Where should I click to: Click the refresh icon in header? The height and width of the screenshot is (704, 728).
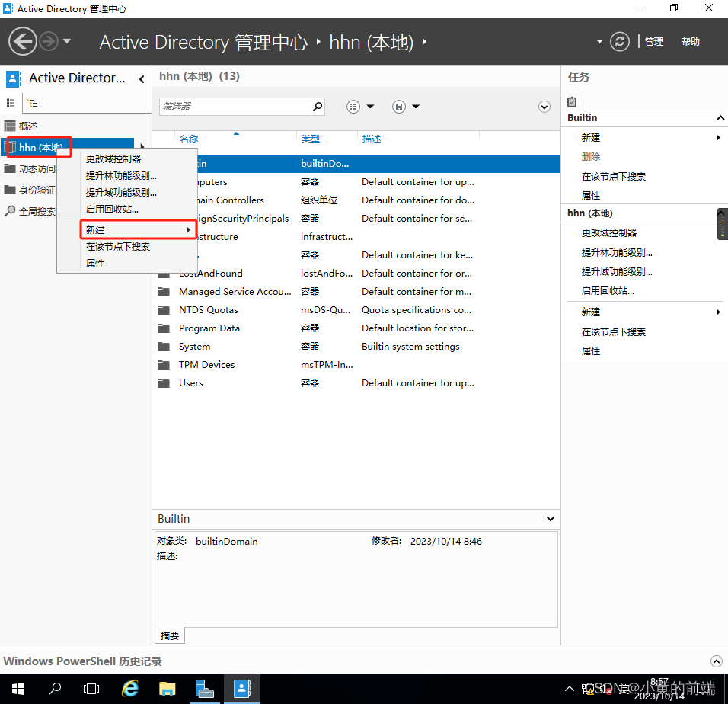(619, 41)
